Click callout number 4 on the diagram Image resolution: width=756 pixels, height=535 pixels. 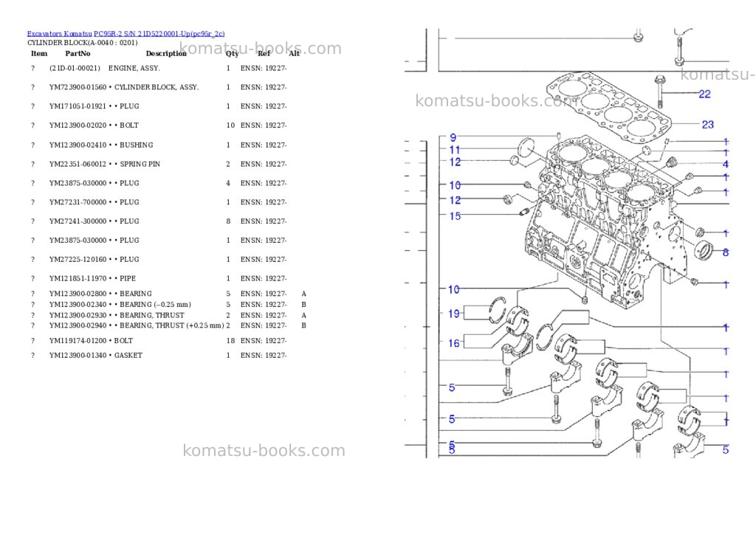pos(726,165)
